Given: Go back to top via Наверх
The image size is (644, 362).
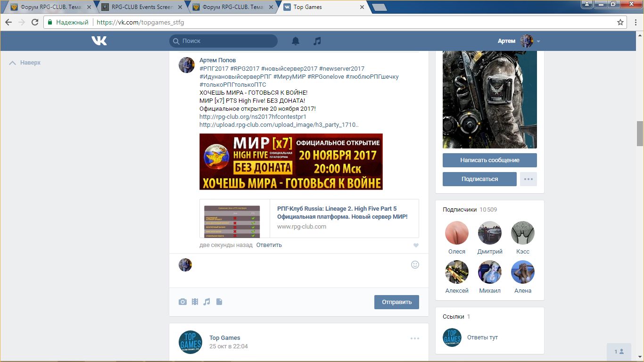Looking at the screenshot, I should 25,63.
